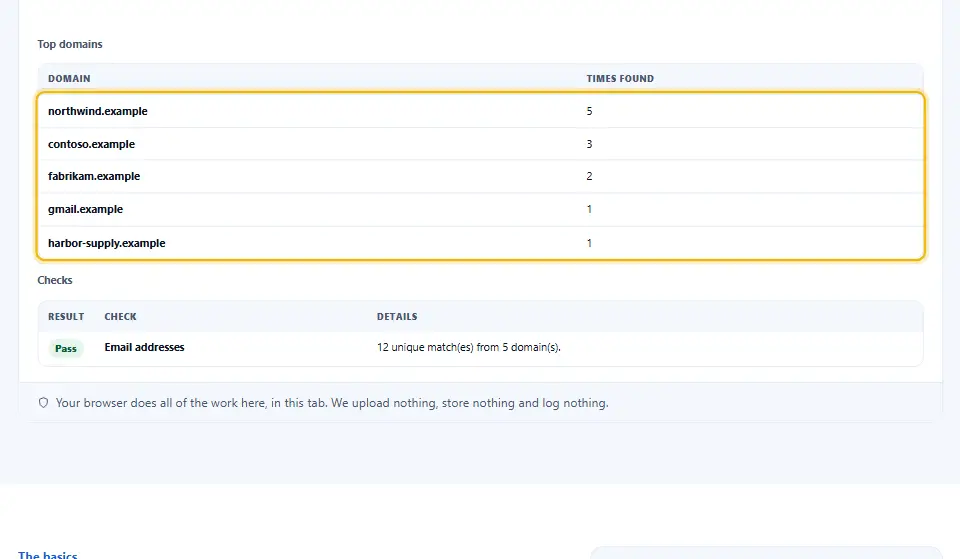Click the DETAILS column header
This screenshot has width=960, height=559.
coord(397,317)
